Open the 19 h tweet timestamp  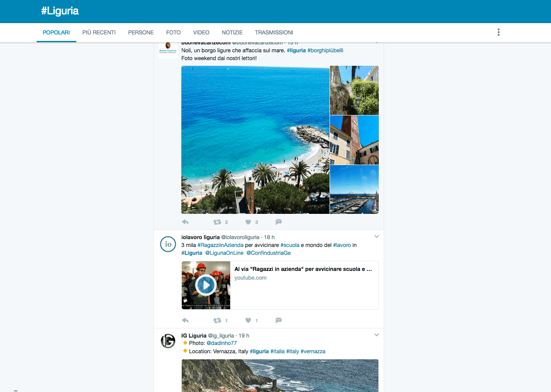tap(244, 336)
